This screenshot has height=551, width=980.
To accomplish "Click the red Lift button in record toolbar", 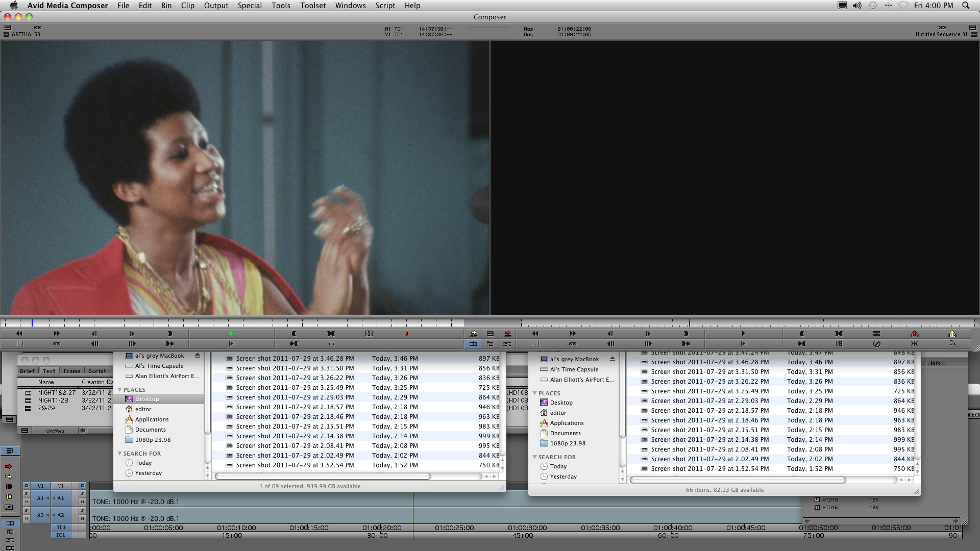I will pyautogui.click(x=914, y=334).
